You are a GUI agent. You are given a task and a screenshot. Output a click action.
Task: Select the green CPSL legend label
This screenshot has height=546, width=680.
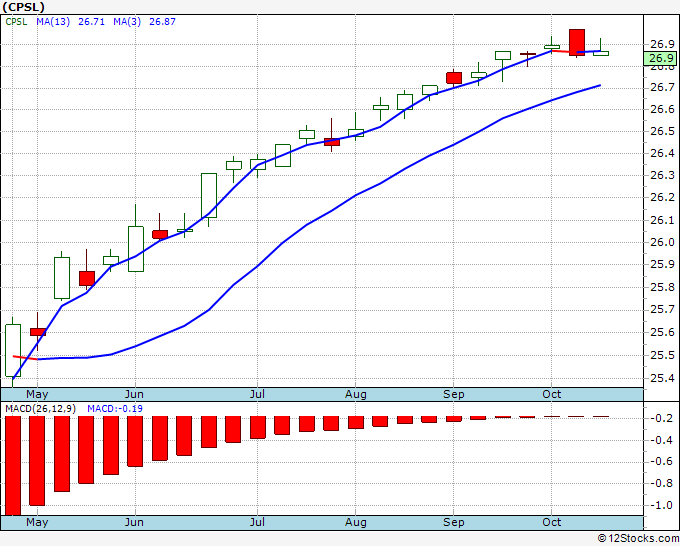pos(16,22)
